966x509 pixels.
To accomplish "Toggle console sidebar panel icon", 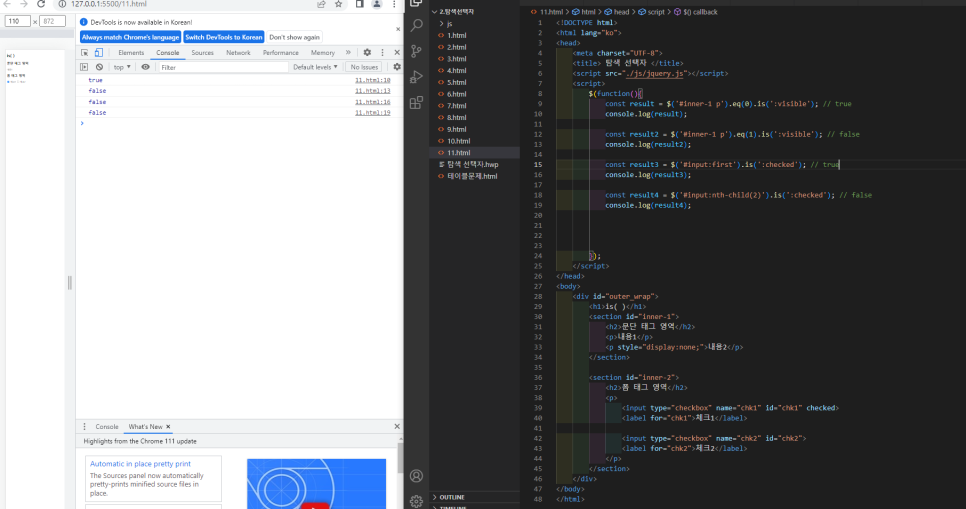I will 84,67.
